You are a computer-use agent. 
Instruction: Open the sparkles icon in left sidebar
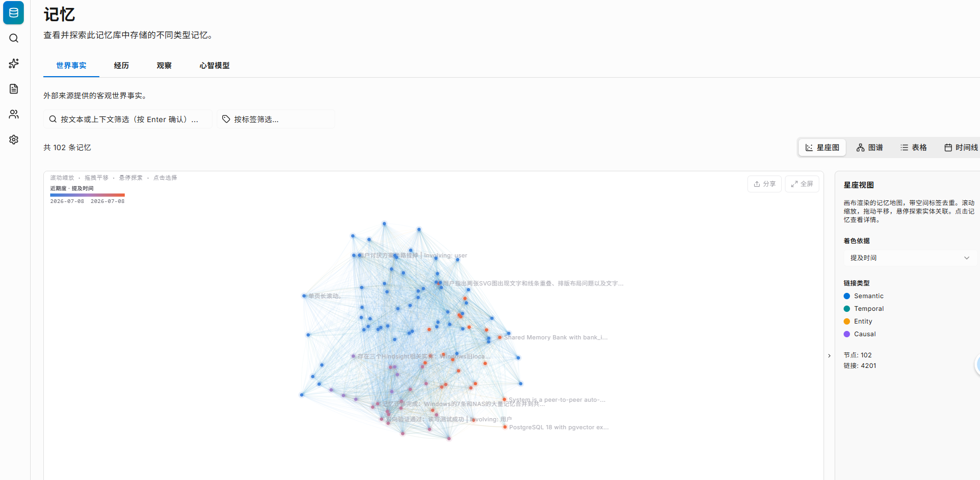point(14,63)
